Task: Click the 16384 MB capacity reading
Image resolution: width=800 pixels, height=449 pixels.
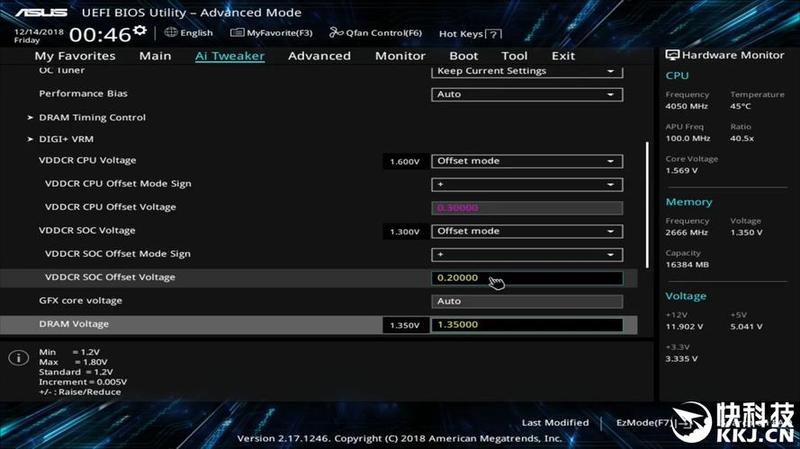Action: [687, 265]
